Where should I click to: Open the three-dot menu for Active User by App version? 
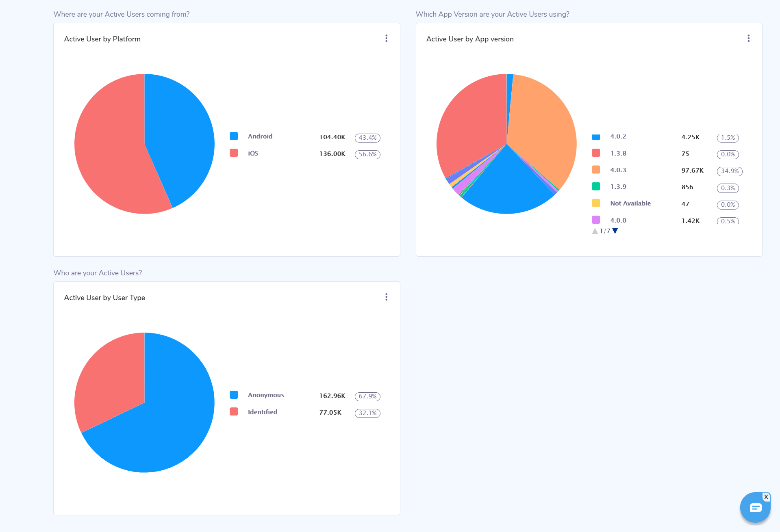(748, 38)
